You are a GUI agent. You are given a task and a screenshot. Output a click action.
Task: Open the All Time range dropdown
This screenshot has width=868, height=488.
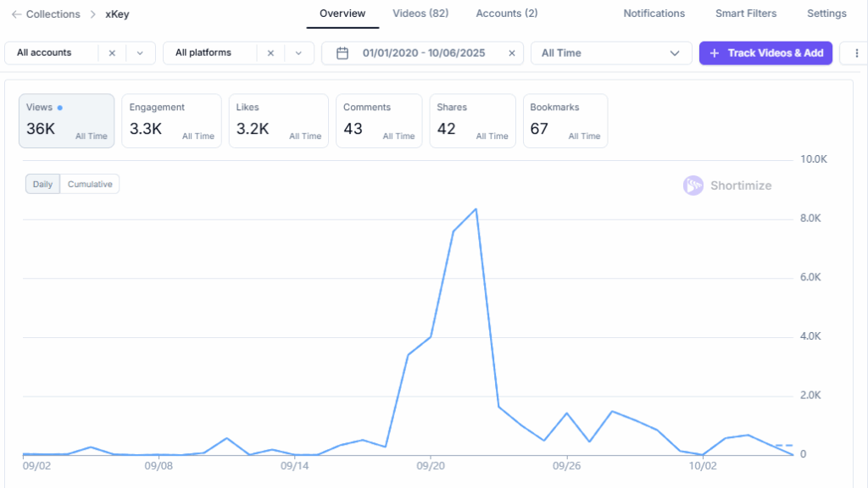point(610,53)
